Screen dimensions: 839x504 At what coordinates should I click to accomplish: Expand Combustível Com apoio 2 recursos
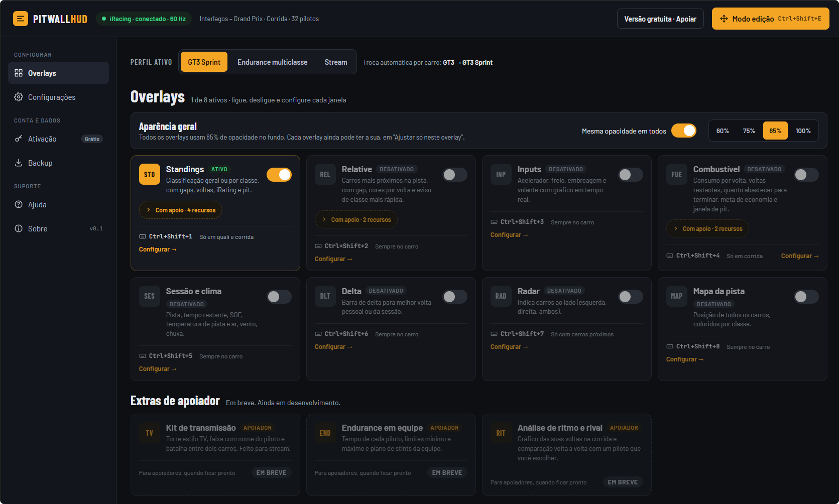[x=707, y=228]
